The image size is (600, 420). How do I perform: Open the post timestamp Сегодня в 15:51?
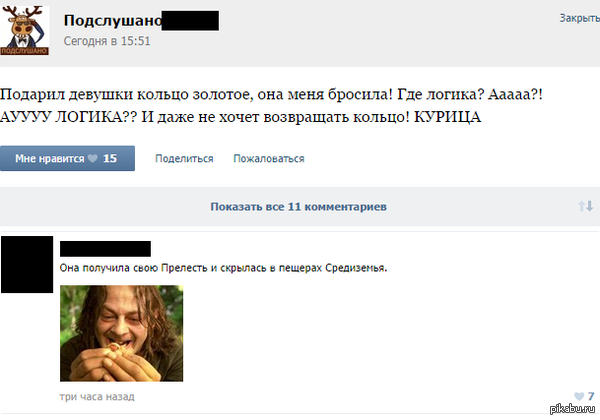coord(107,41)
